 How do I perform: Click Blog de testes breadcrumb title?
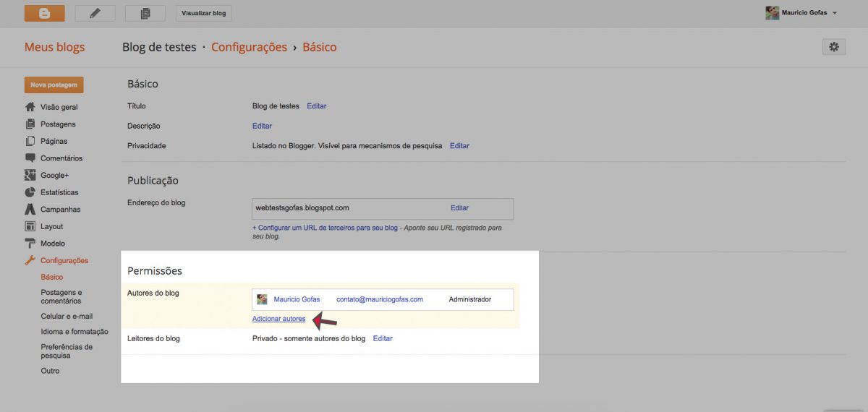coord(159,47)
